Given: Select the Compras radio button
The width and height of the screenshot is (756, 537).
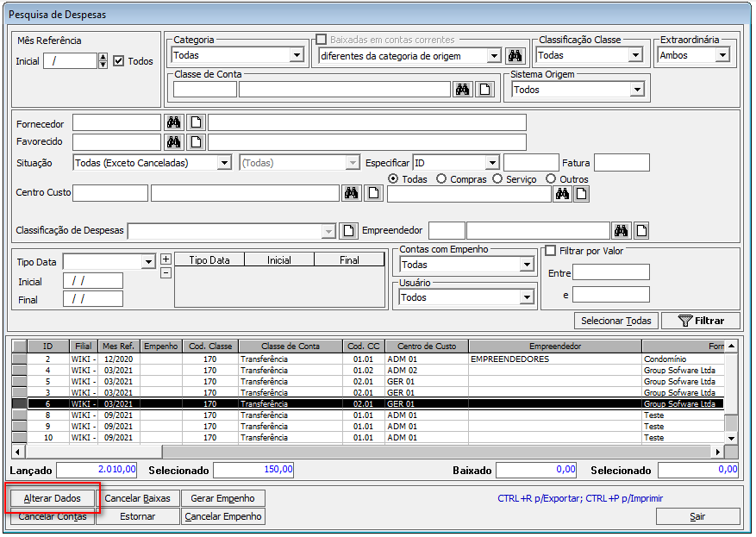Looking at the screenshot, I should pyautogui.click(x=441, y=179).
